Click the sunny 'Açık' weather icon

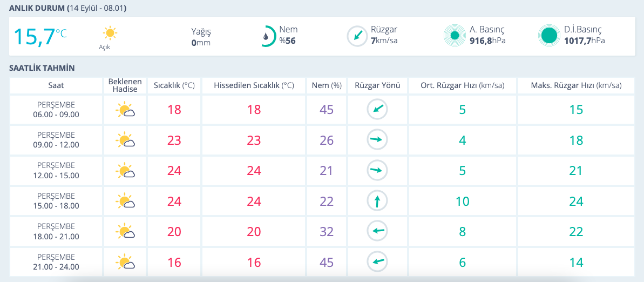pos(110,33)
